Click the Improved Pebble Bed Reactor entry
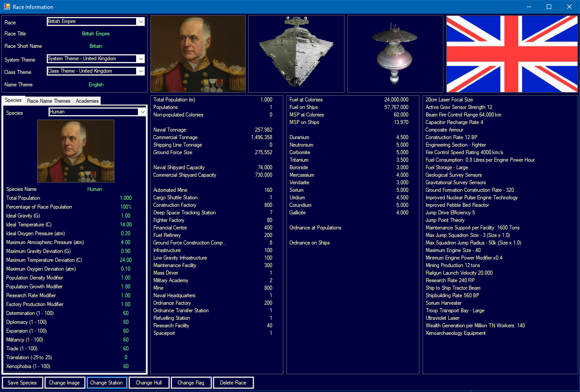 click(457, 205)
